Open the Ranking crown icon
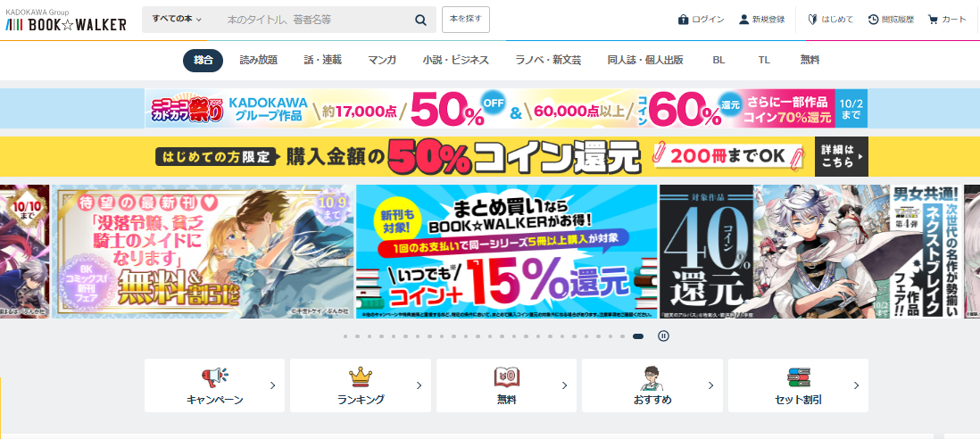 (x=361, y=377)
